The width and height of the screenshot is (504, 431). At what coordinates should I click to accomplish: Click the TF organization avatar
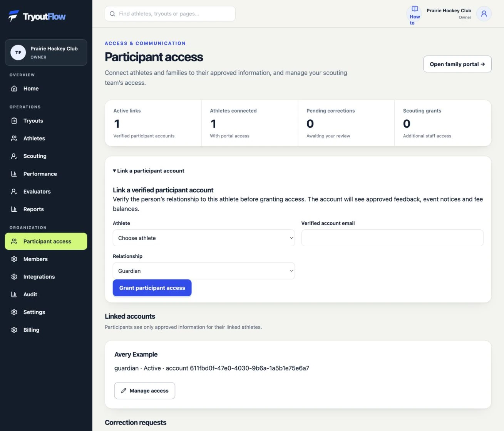coord(18,53)
